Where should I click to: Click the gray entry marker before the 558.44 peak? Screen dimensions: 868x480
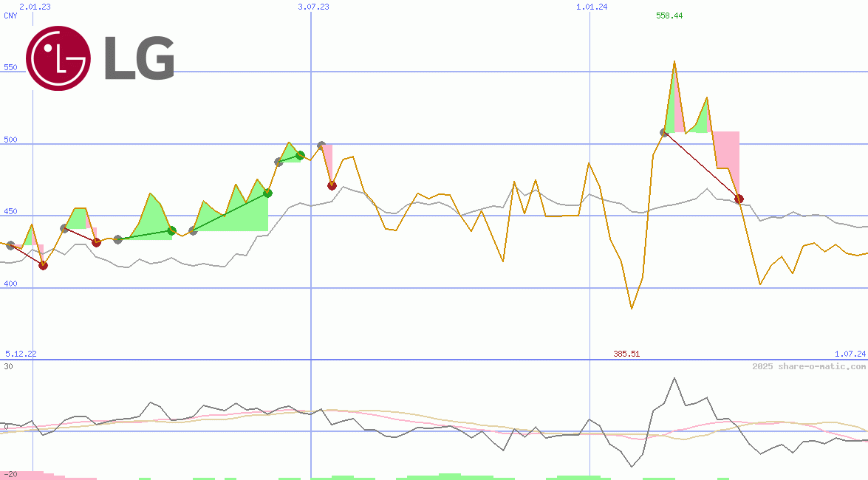(664, 133)
